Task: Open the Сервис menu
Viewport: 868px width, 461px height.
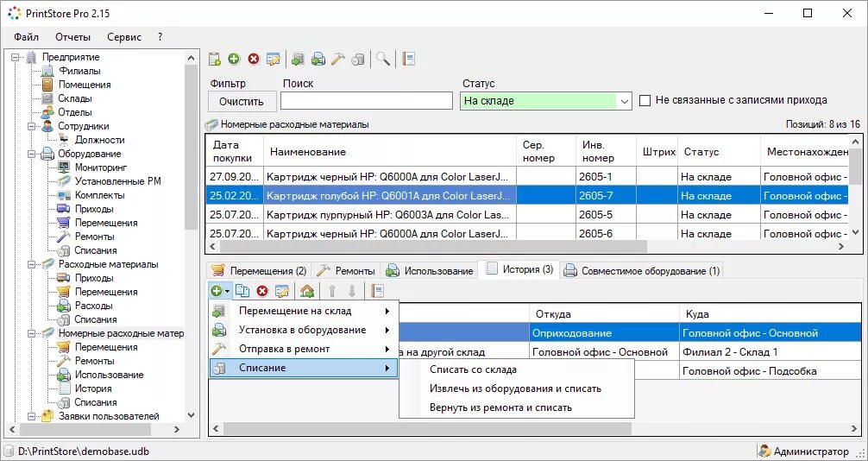Action: coord(124,37)
